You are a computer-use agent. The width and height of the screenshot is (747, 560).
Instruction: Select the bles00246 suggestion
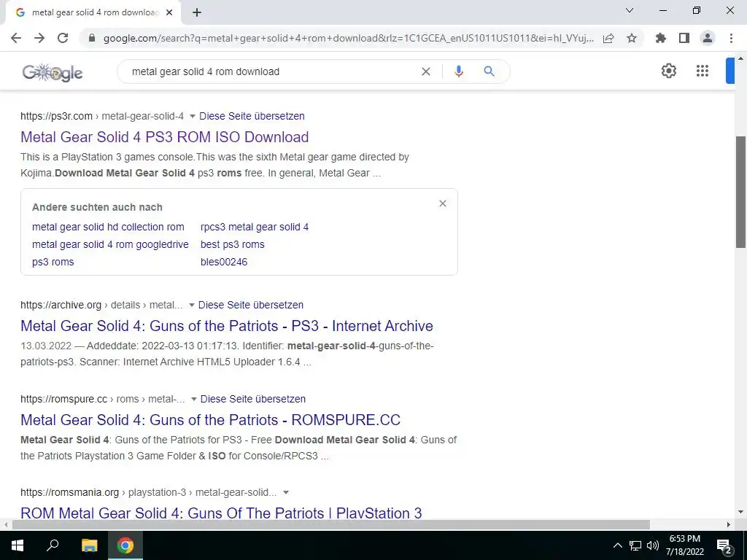pyautogui.click(x=224, y=262)
